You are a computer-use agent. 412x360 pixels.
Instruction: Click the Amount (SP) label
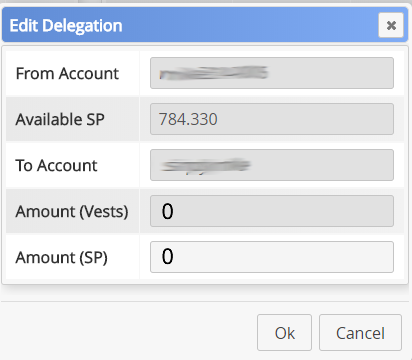click(x=61, y=258)
